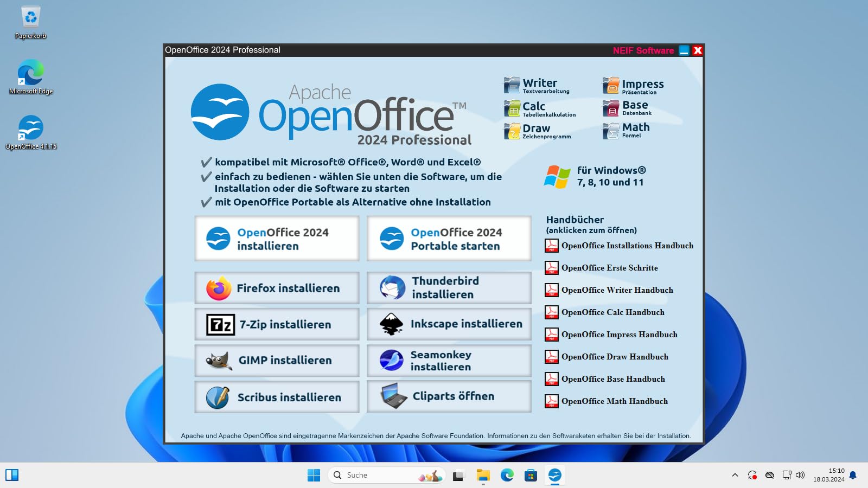
Task: Start OpenOffice 2024 Portable
Action: (449, 239)
